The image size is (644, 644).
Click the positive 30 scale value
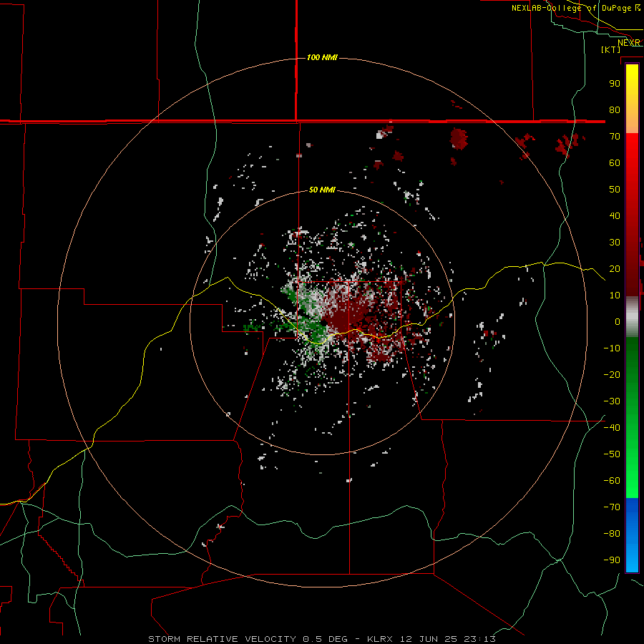[x=615, y=243]
